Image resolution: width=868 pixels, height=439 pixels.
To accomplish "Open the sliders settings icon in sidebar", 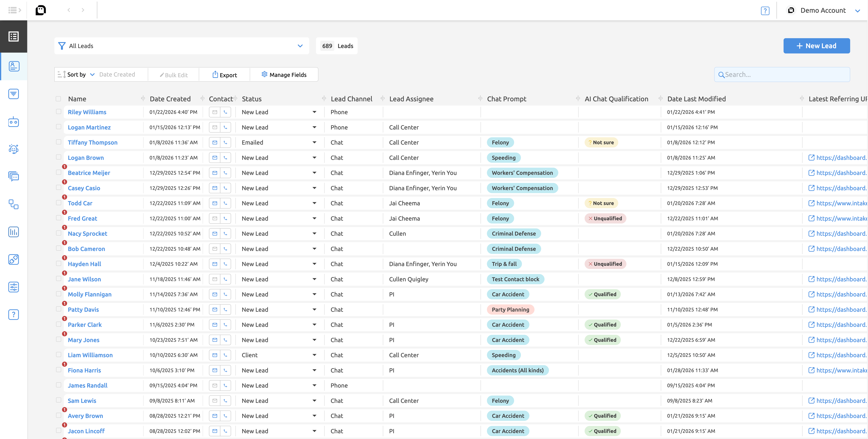I will point(13,287).
